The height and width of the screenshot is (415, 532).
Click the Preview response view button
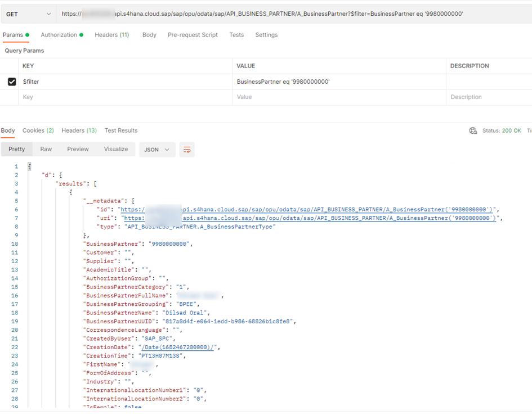[x=78, y=149]
